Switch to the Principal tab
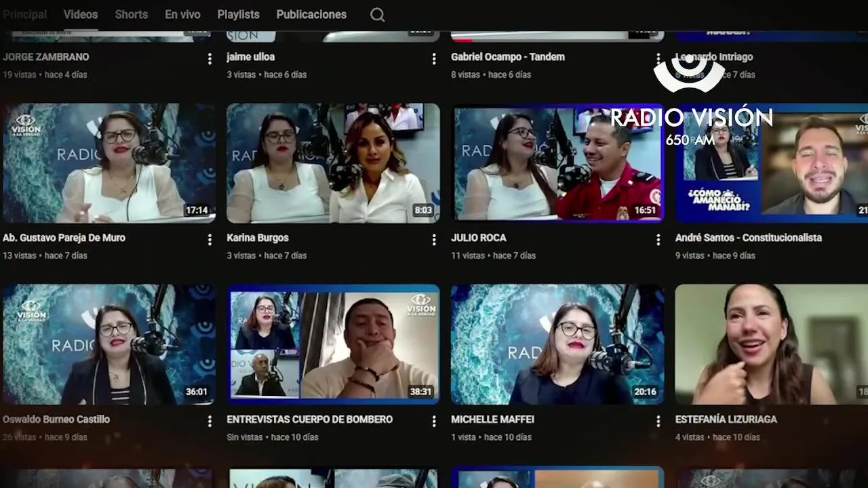868x488 pixels. click(x=24, y=14)
